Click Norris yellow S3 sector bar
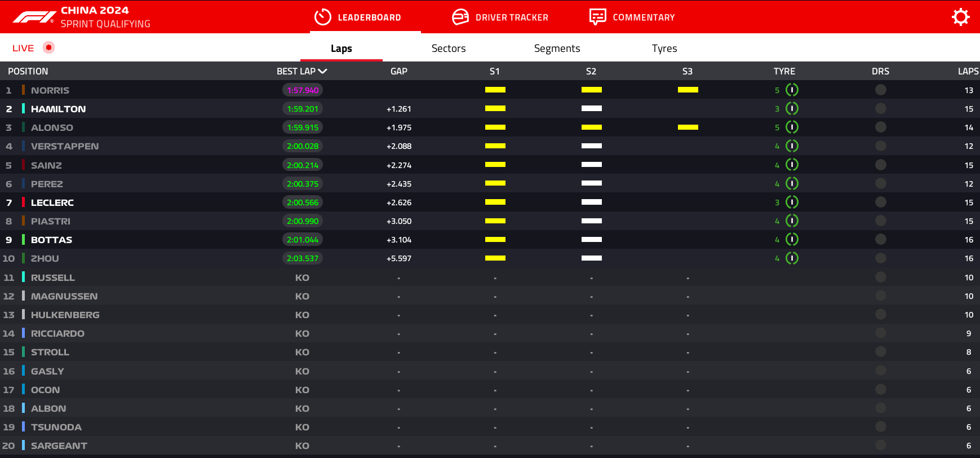 pyautogui.click(x=688, y=90)
